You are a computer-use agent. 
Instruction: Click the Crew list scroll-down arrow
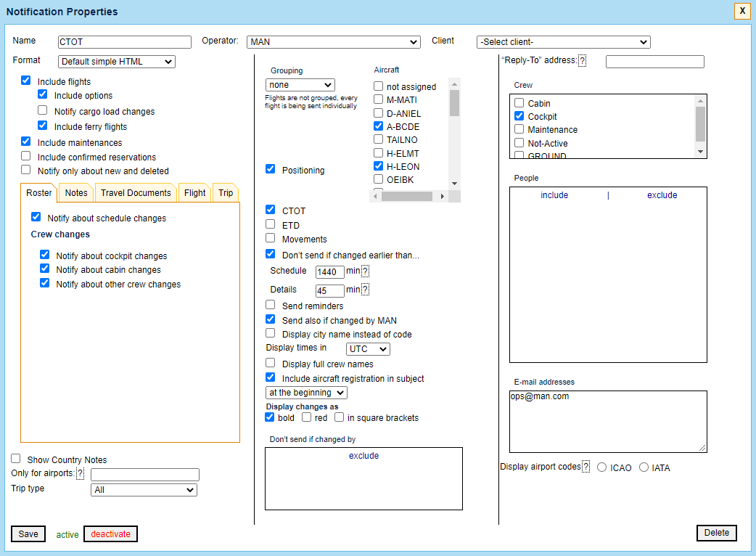click(701, 152)
